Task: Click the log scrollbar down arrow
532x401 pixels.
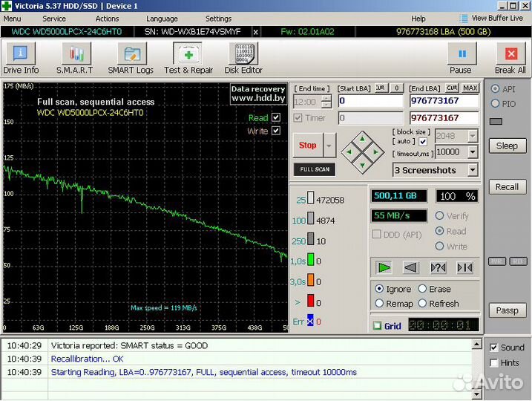Action: [x=476, y=394]
